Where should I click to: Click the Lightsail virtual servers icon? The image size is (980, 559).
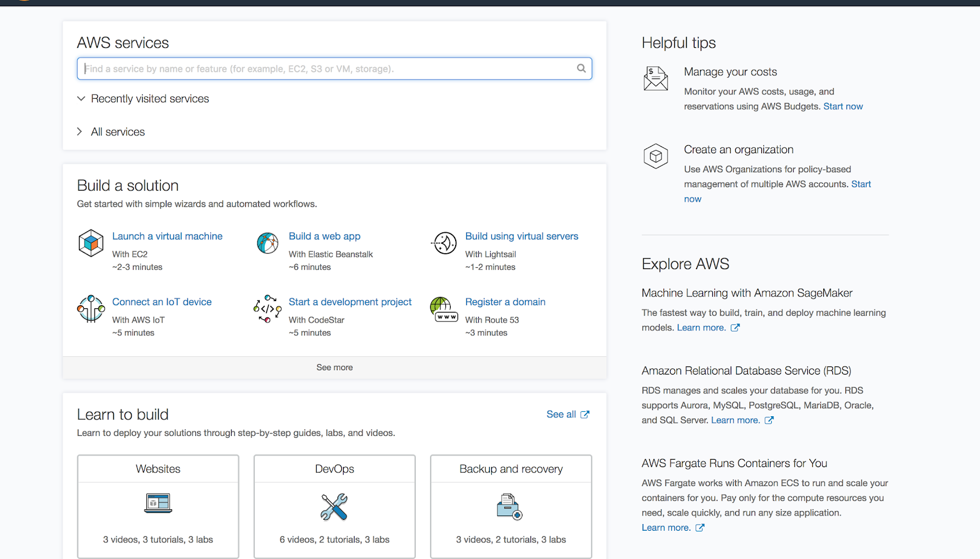point(444,243)
